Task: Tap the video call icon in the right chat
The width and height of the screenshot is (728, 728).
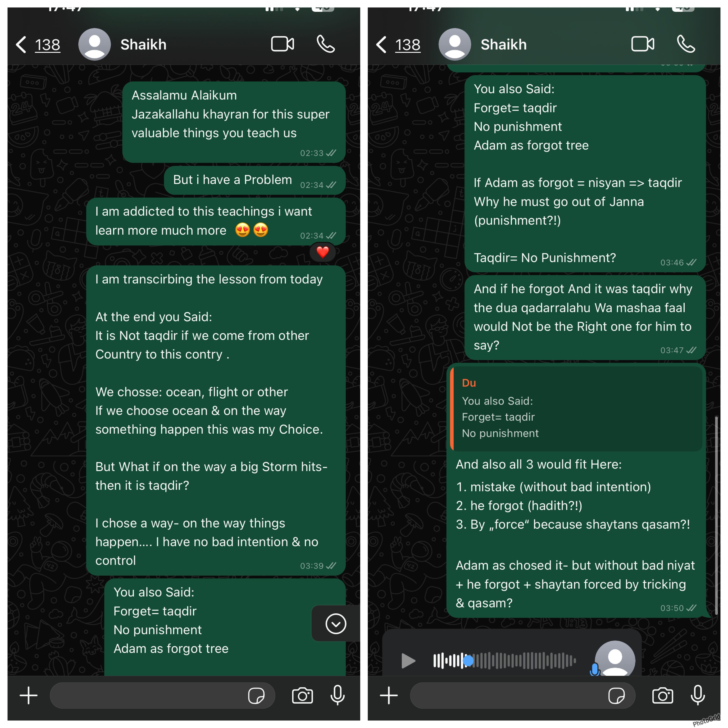Action: [x=642, y=44]
